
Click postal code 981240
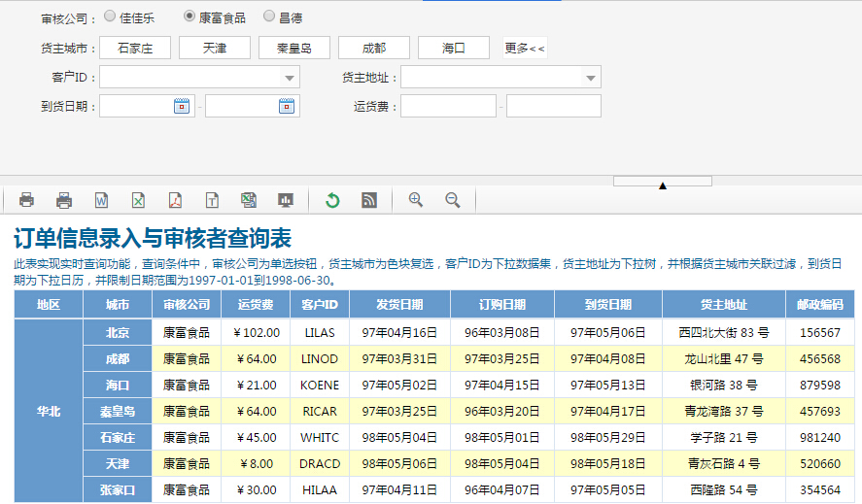[820, 438]
